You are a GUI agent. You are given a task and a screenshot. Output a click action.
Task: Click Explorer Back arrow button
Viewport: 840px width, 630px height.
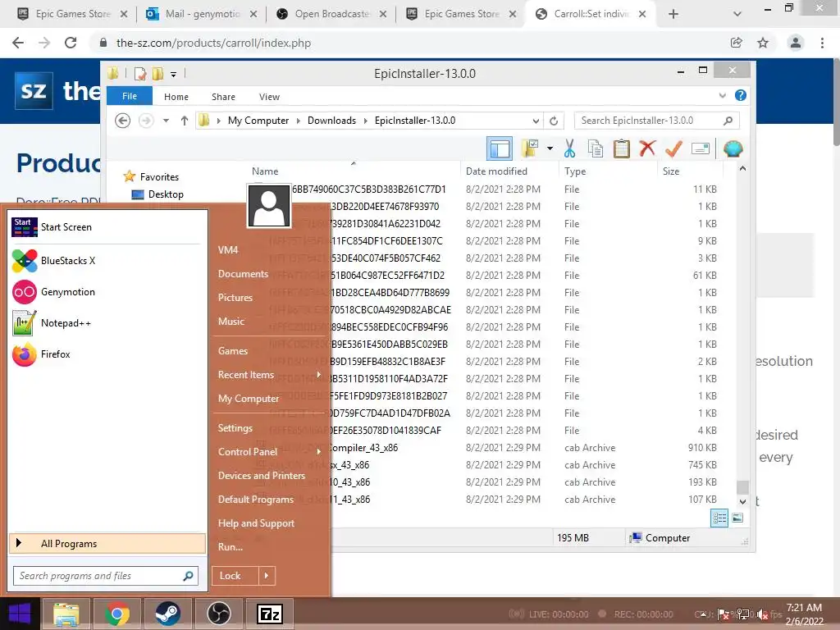[x=123, y=121]
